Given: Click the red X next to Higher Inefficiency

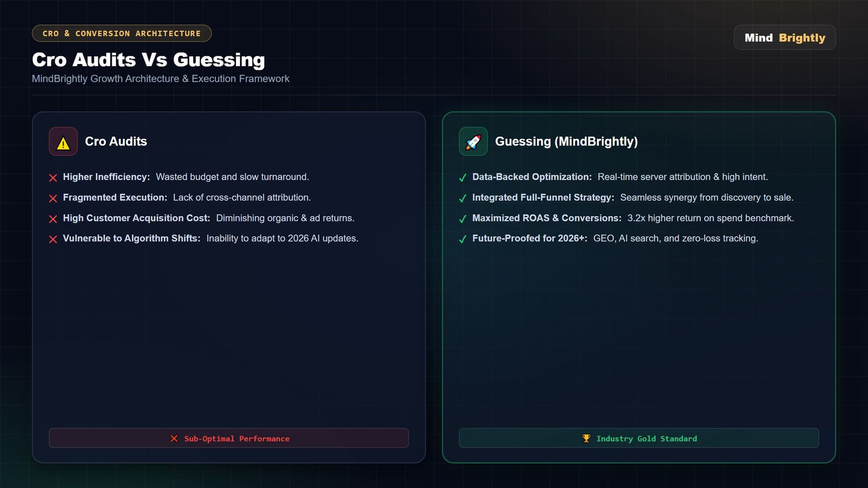Looking at the screenshot, I should point(53,178).
